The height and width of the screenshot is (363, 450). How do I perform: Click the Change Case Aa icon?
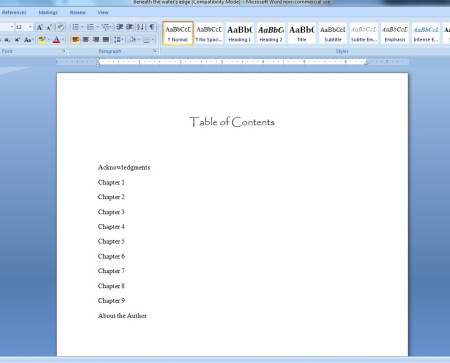28,40
